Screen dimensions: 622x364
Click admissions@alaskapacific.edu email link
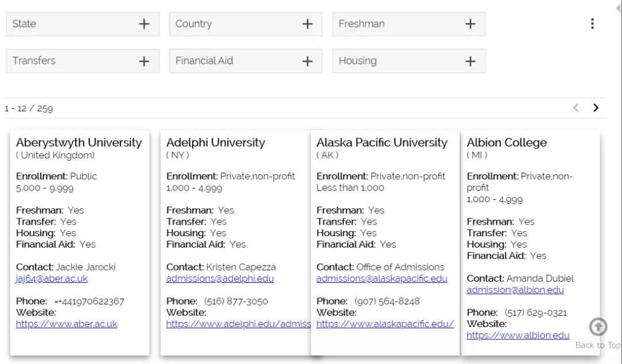[x=382, y=279]
